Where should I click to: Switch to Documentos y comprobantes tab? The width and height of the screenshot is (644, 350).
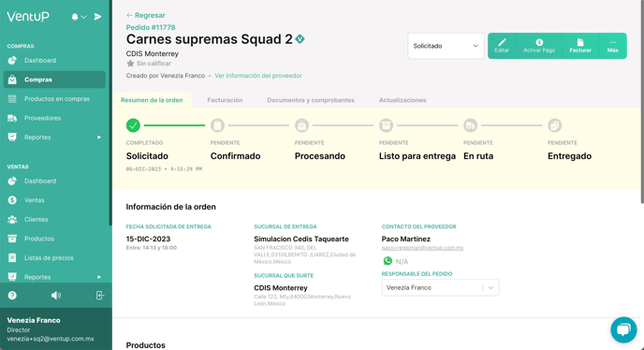click(311, 100)
